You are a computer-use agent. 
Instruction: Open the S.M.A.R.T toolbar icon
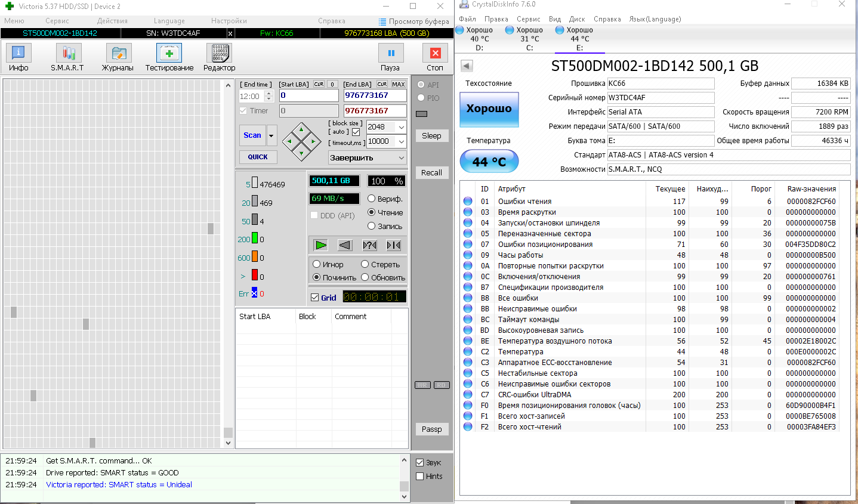click(x=67, y=54)
